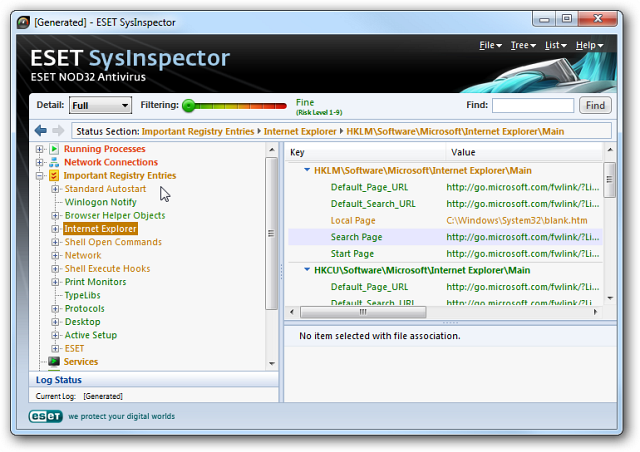Click Internet Explorer breadcrumb link
The width and height of the screenshot is (640, 452).
click(x=300, y=131)
